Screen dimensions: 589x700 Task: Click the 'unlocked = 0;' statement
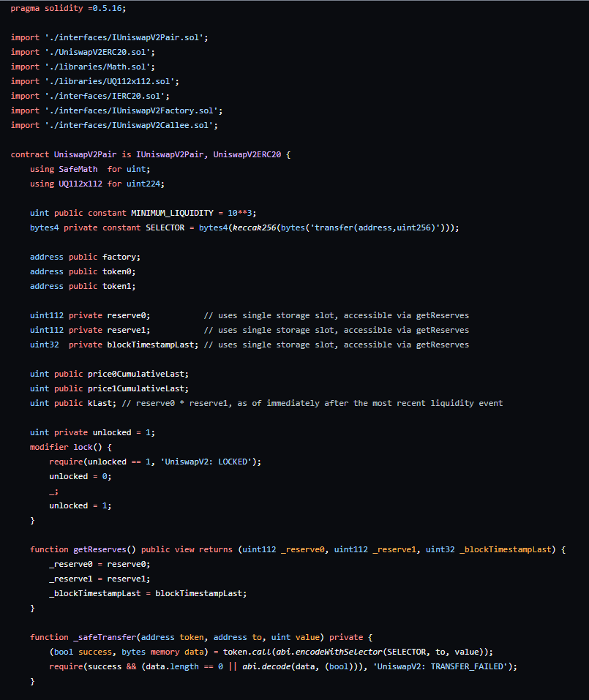pos(80,476)
